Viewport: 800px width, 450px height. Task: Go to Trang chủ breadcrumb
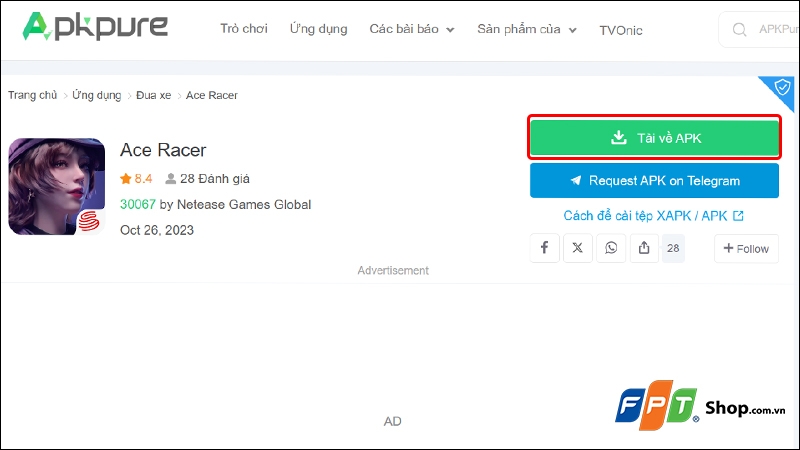33,95
